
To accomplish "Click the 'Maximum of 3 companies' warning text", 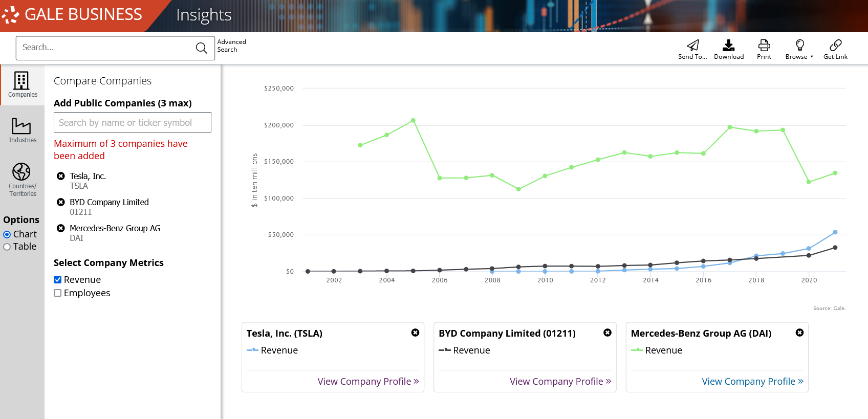I will (x=121, y=150).
